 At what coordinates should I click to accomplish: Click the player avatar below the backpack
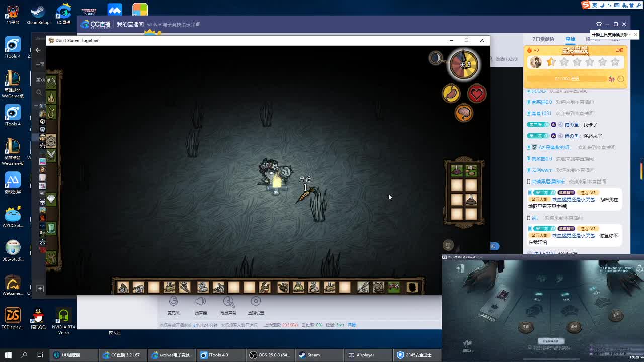[x=449, y=245]
